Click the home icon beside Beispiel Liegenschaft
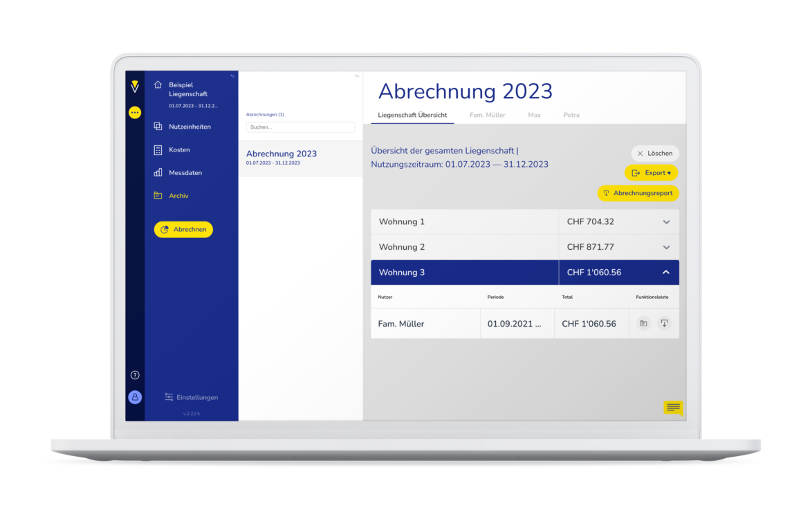This screenshot has width=812, height=519. point(158,84)
